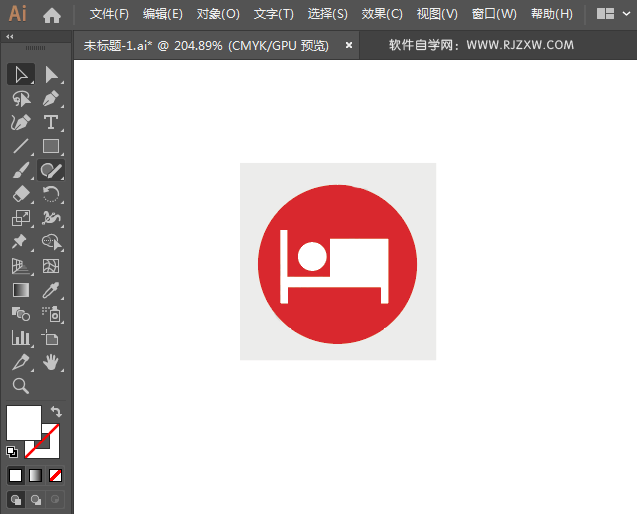Select the Warp tool
Screen dimensions: 637x514
(x=51, y=218)
